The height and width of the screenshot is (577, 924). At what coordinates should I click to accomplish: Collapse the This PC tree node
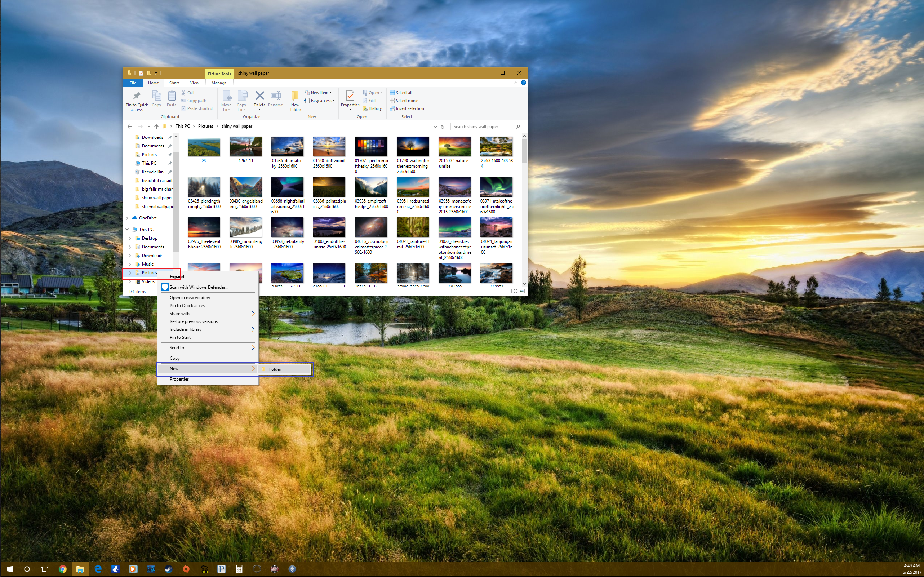coord(127,230)
